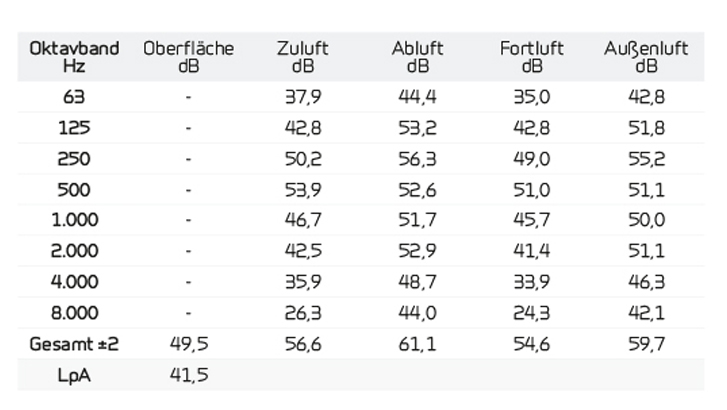Click the Abluft total value 61,1

click(417, 344)
